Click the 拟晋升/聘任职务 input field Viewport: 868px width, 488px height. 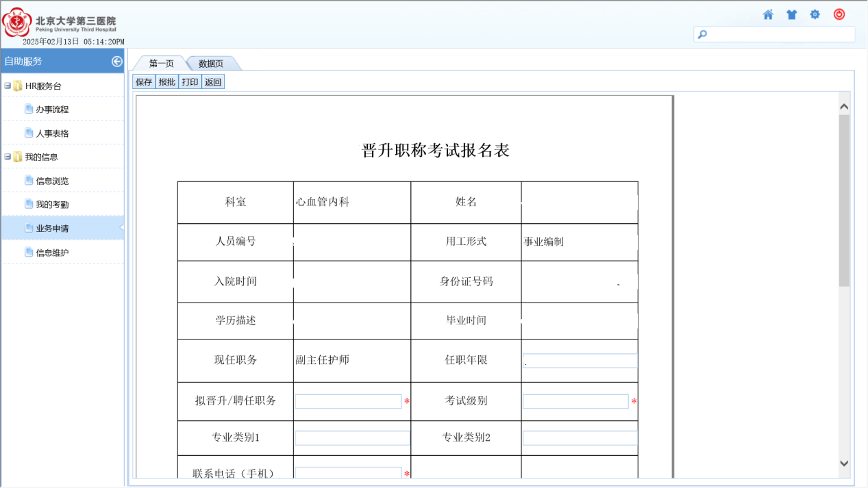pyautogui.click(x=348, y=401)
